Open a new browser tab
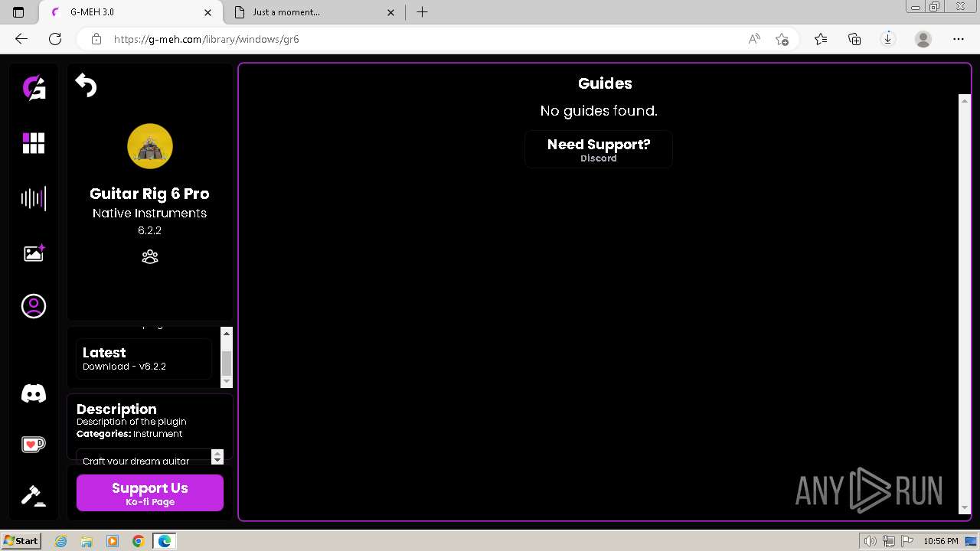The height and width of the screenshot is (551, 980). [422, 12]
